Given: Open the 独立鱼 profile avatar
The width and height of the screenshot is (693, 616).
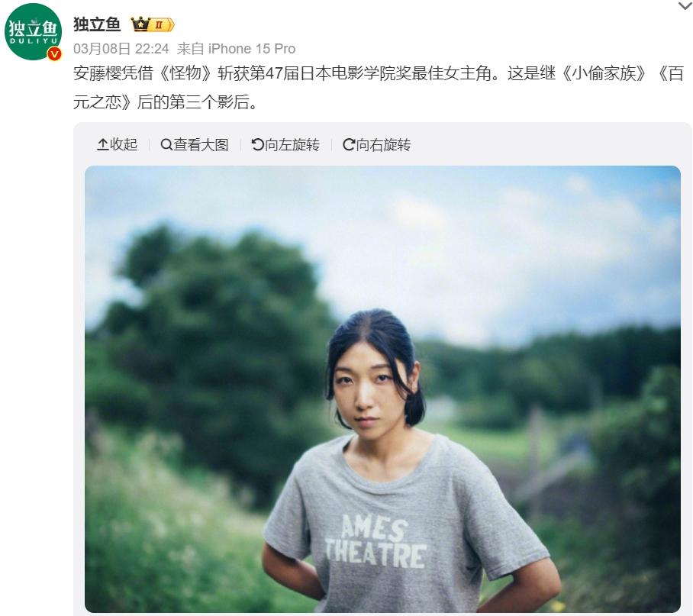Looking at the screenshot, I should click(x=33, y=31).
